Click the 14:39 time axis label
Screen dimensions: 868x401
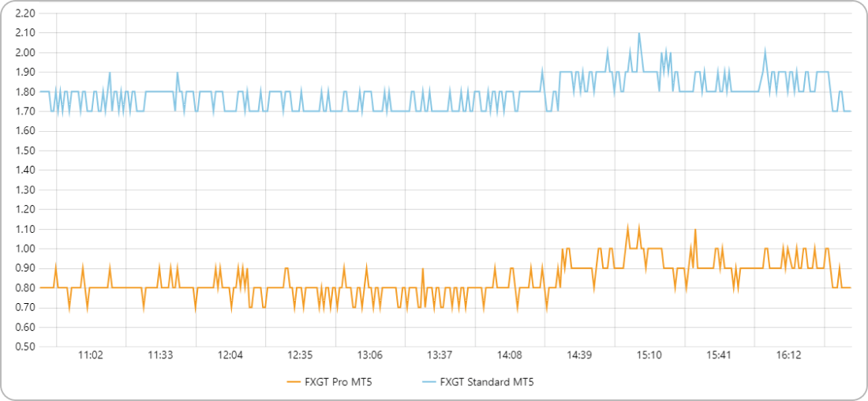point(580,355)
